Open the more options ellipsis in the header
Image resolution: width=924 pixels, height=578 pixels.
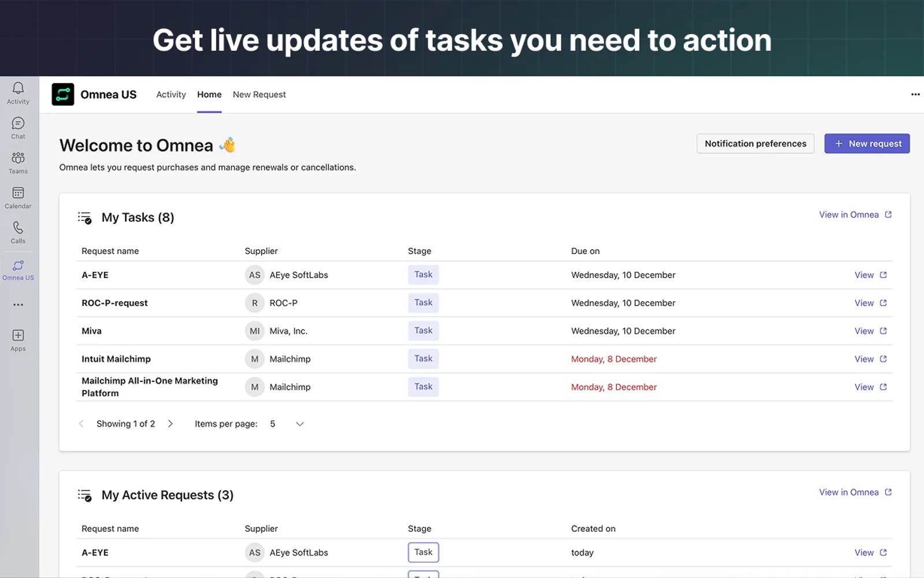tap(915, 94)
